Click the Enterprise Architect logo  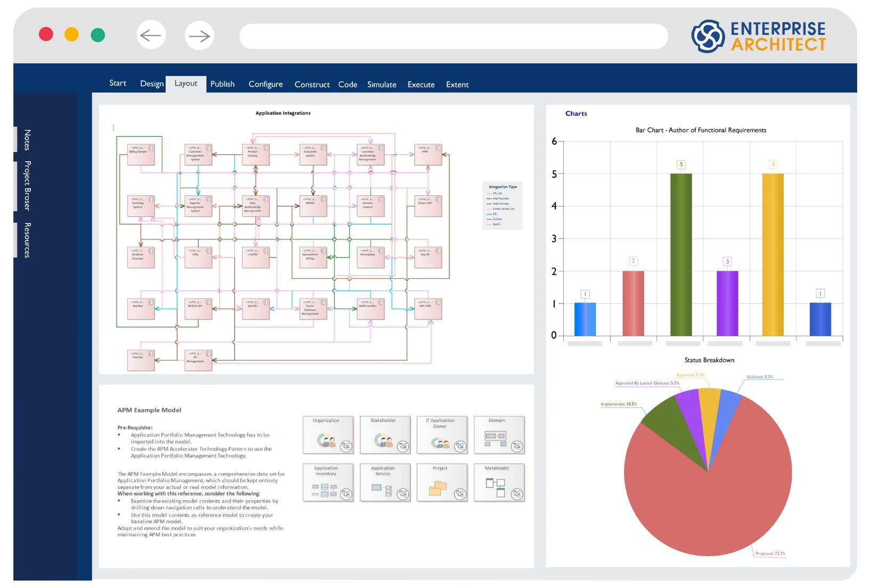pyautogui.click(x=758, y=36)
